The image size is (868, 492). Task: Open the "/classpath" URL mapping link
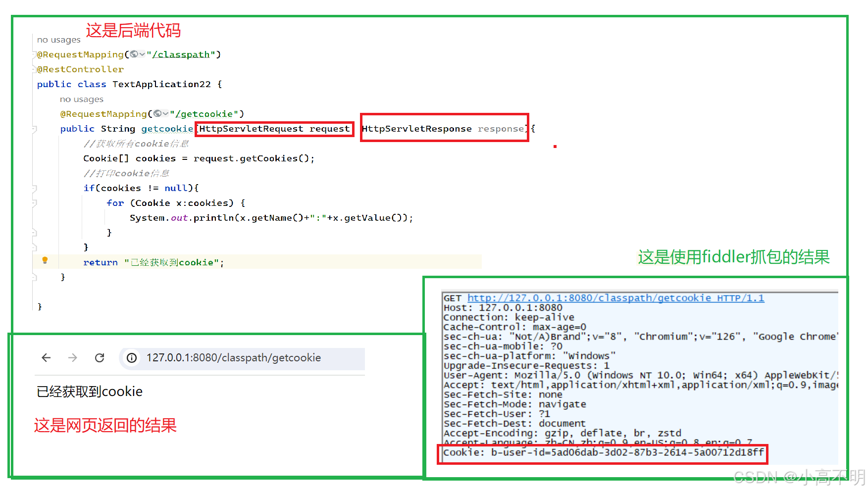(181, 54)
